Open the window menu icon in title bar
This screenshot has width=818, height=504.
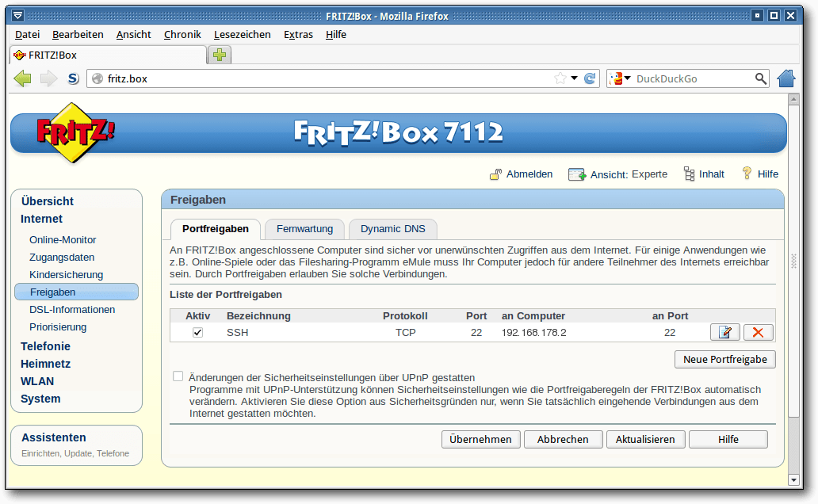[x=17, y=16]
